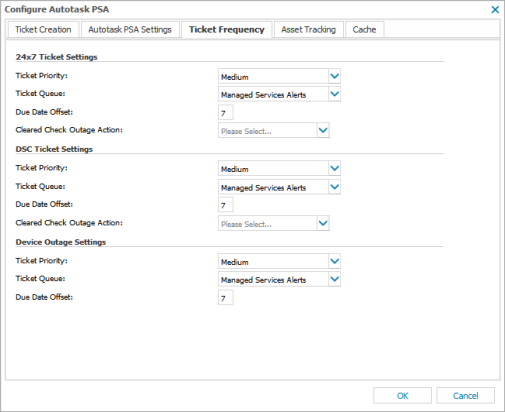505x412 pixels.
Task: Click Managed Services Alerts in 24x7 Ticket Queue
Action: click(263, 95)
